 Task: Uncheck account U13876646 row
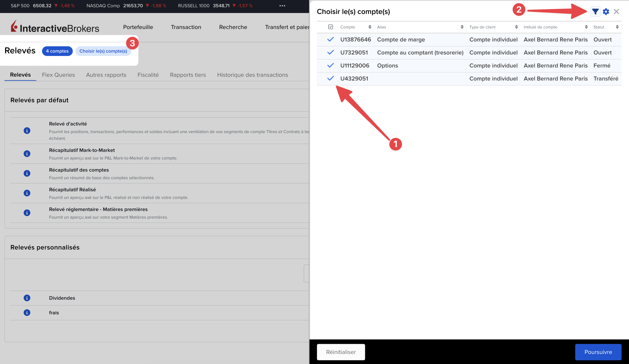coord(331,39)
